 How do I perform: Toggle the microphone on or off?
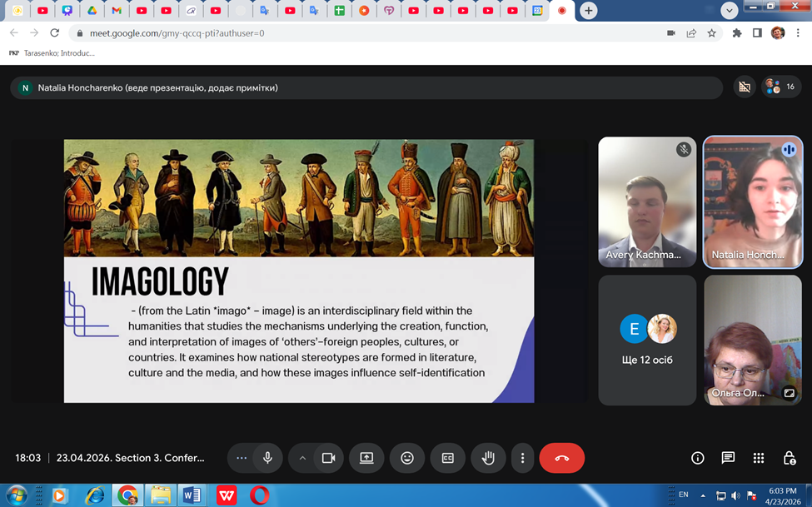pyautogui.click(x=267, y=458)
